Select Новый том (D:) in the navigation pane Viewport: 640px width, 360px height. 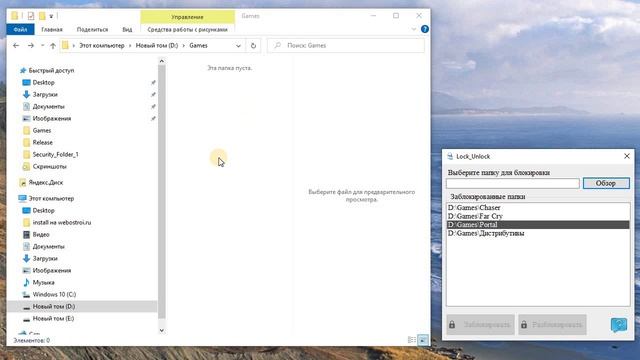tap(54, 307)
